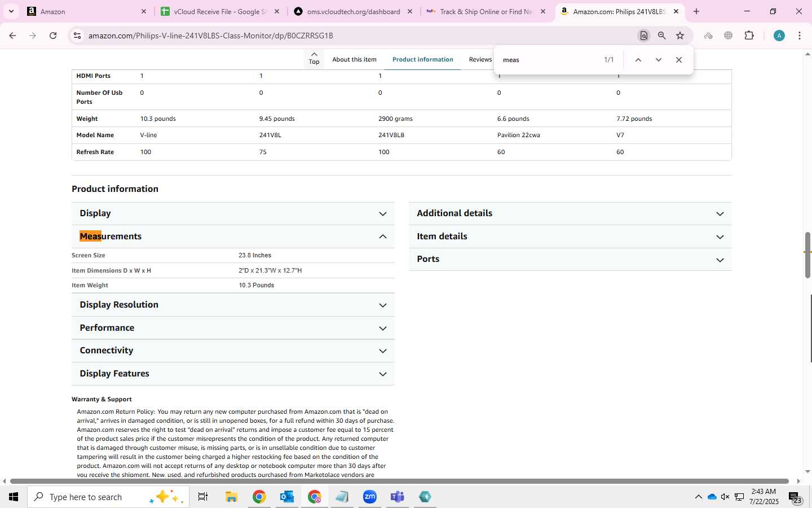
Task: Open a new browser tab
Action: click(x=696, y=11)
